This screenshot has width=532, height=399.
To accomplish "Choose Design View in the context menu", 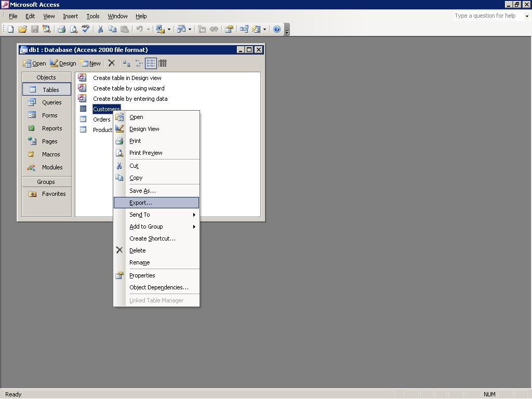I will tap(156, 129).
